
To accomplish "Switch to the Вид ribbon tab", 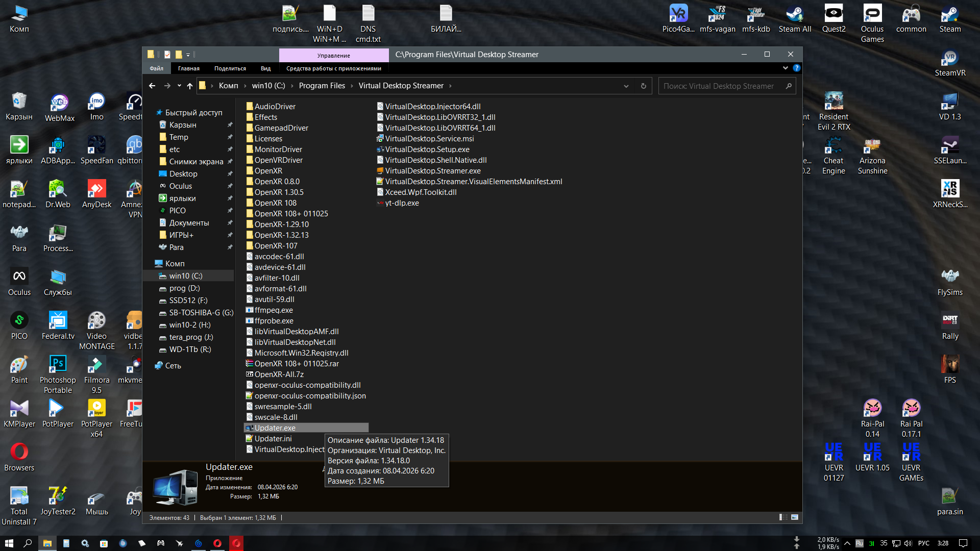I will 265,68.
